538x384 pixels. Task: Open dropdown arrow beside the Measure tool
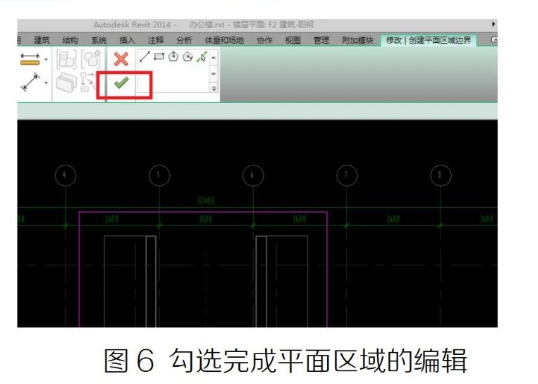[x=46, y=60]
